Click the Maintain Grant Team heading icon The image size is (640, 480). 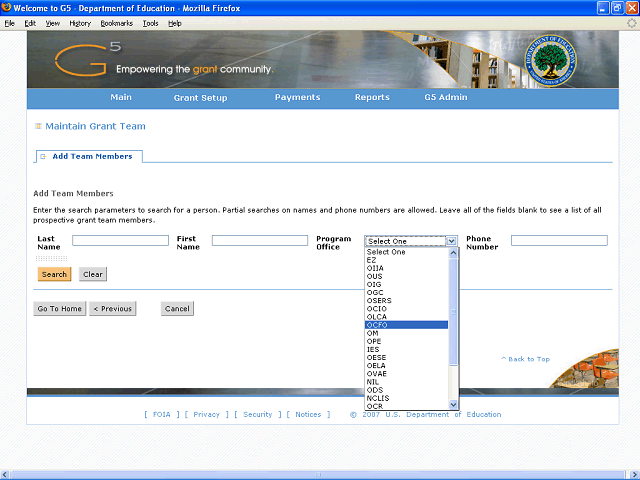point(38,126)
